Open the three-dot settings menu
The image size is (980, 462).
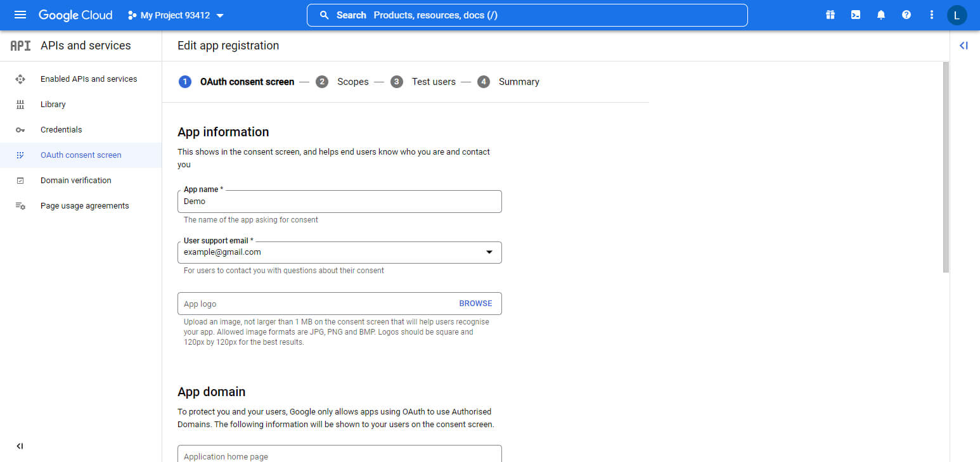click(x=932, y=15)
